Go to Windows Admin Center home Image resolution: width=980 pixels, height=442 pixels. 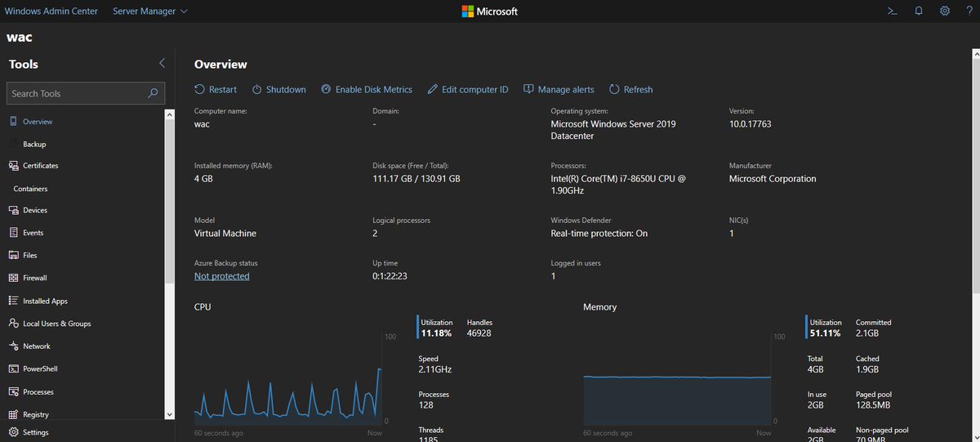point(51,11)
